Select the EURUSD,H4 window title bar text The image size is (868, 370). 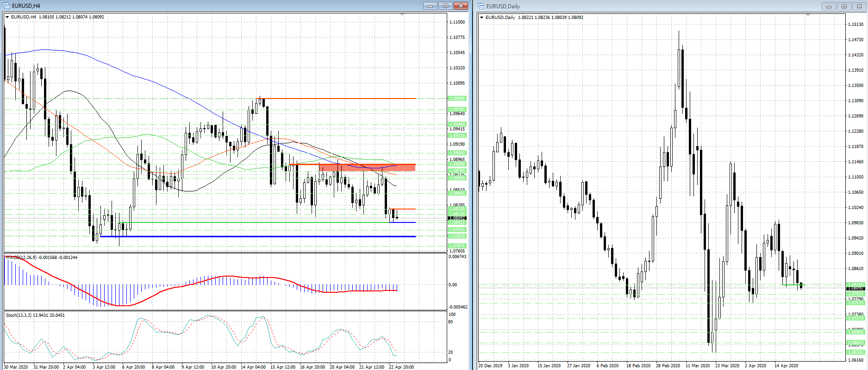(x=26, y=6)
